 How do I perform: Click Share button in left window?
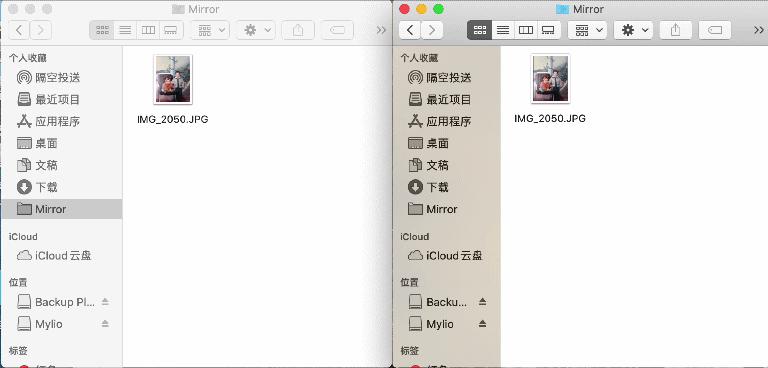point(298,30)
